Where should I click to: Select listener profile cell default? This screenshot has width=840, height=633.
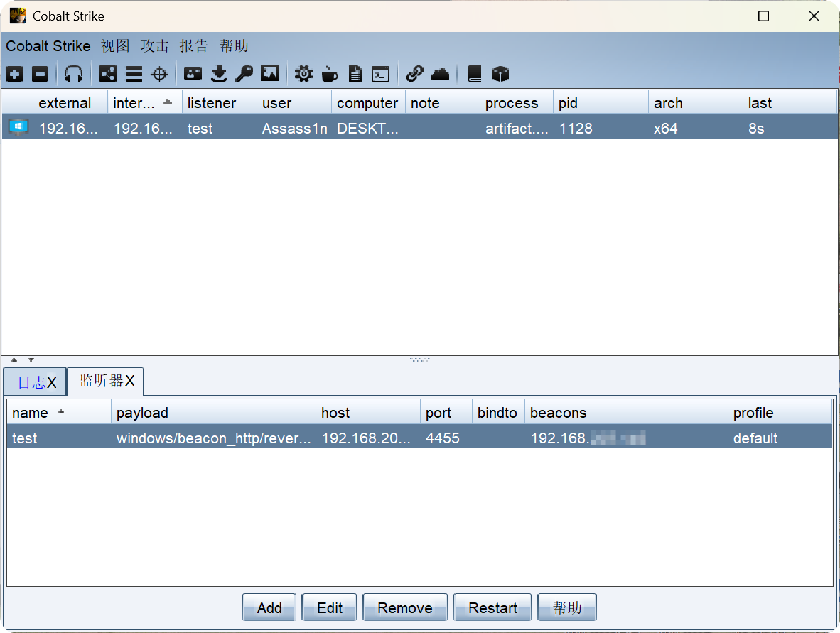pyautogui.click(x=780, y=438)
